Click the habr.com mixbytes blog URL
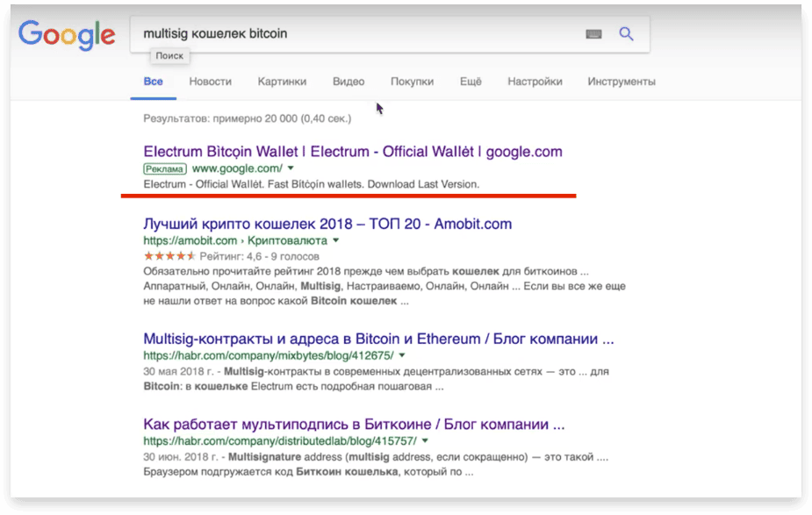 coord(269,355)
